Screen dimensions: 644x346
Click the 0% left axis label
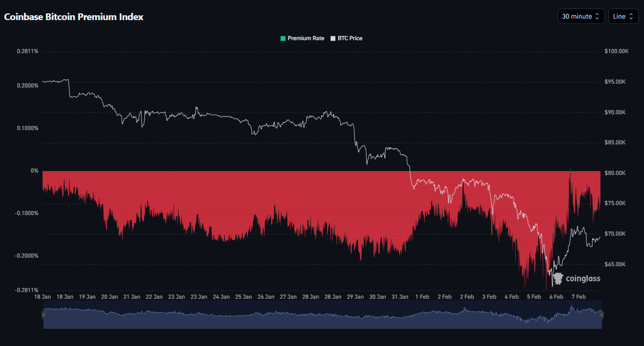[x=34, y=171]
